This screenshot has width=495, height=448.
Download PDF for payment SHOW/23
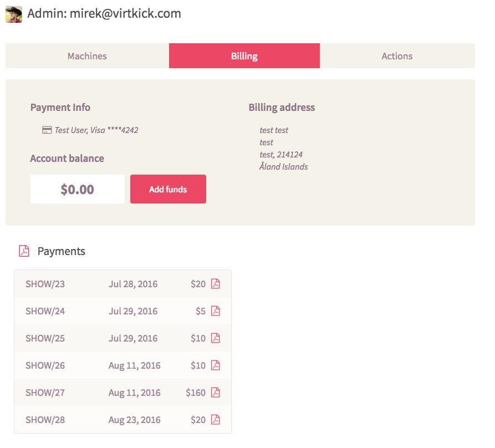(x=215, y=284)
